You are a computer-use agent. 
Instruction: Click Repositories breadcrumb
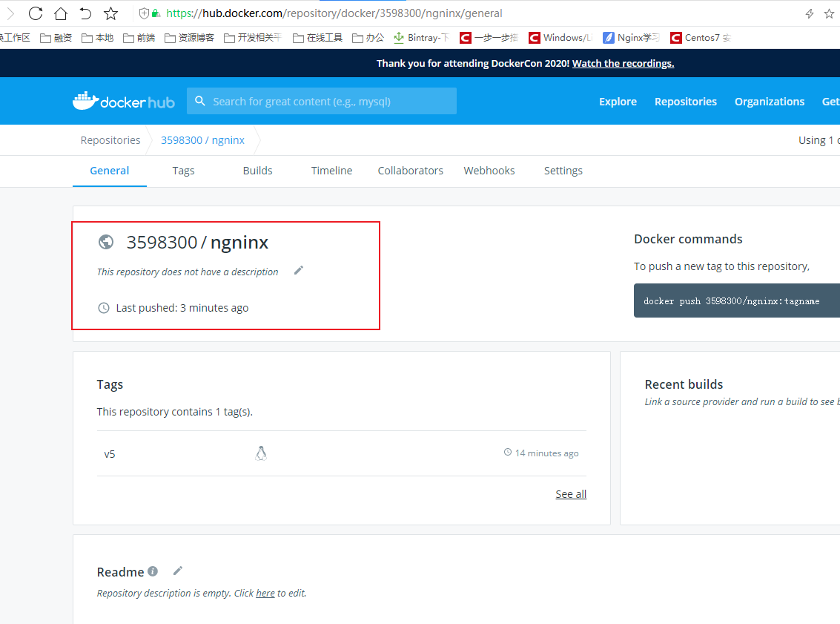pyautogui.click(x=110, y=140)
